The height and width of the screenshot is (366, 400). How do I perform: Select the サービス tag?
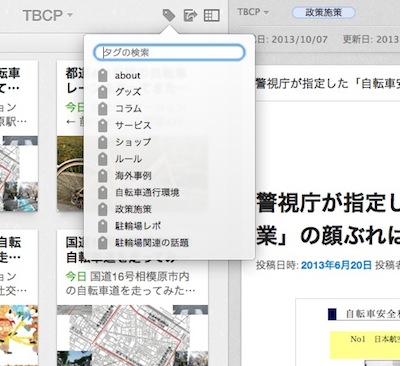(133, 125)
